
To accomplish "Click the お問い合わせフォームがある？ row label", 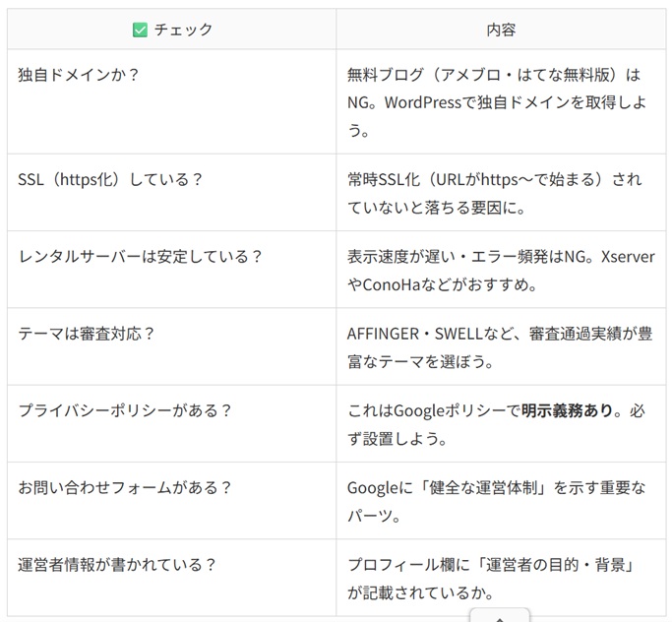I will pyautogui.click(x=125, y=487).
